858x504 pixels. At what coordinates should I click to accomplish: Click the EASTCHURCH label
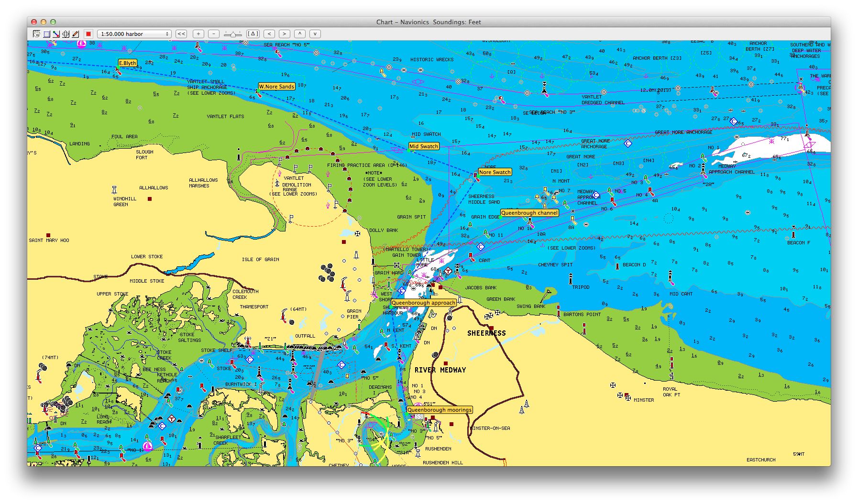point(761,460)
